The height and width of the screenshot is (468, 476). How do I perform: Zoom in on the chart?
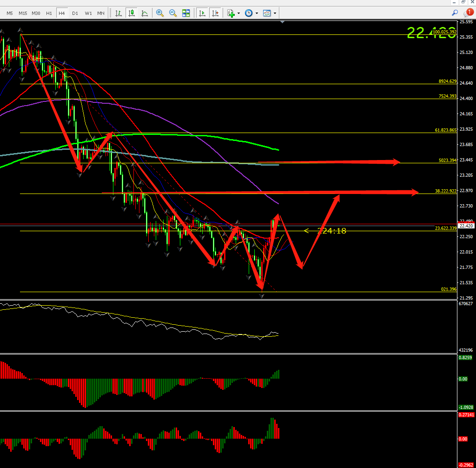(160, 13)
